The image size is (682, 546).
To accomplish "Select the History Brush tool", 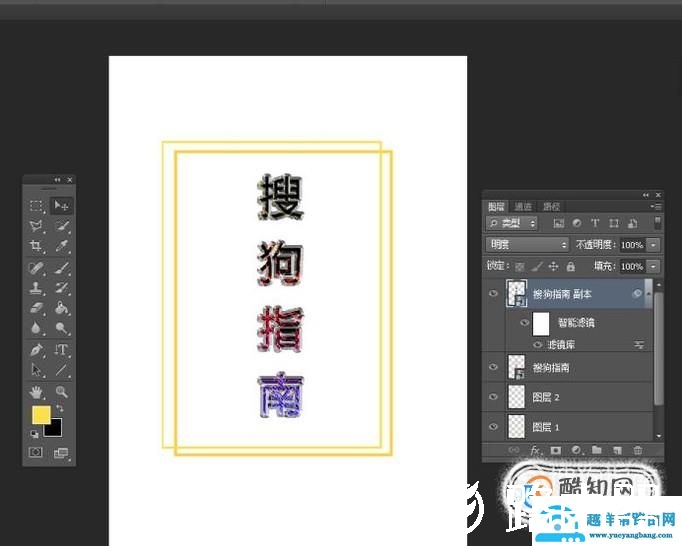I will 62,288.
